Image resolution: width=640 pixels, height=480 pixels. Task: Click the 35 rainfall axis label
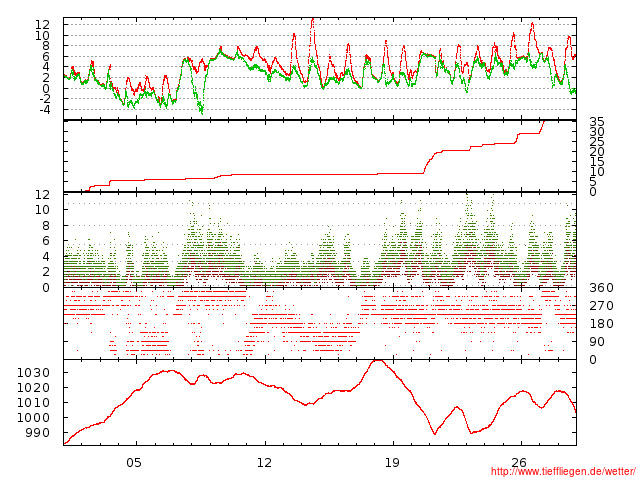click(597, 121)
